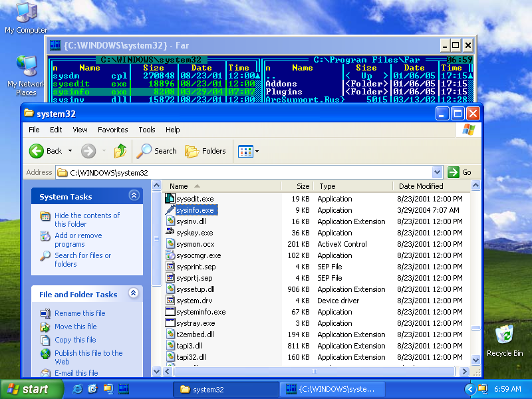532x399 pixels.
Task: Click the systeminfo.exe file icon
Action: 170,311
